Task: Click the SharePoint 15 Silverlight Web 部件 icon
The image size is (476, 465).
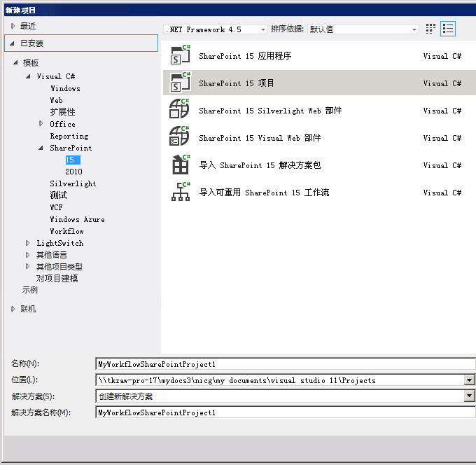Action: pos(179,109)
